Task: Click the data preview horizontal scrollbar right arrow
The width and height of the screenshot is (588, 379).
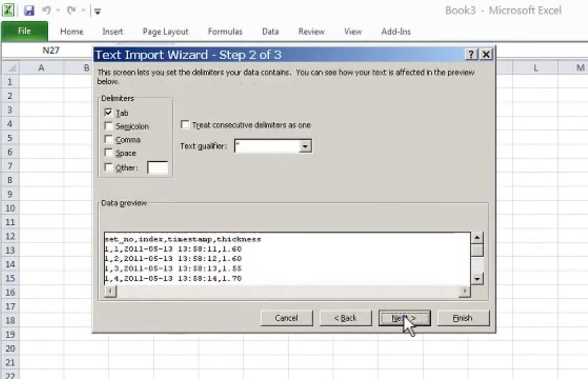Action: [465, 291]
